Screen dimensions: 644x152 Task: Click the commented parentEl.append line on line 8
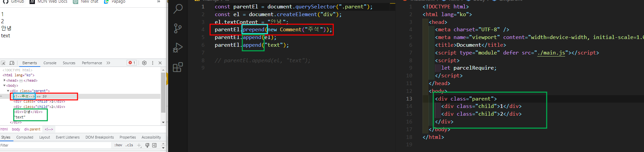click(262, 61)
